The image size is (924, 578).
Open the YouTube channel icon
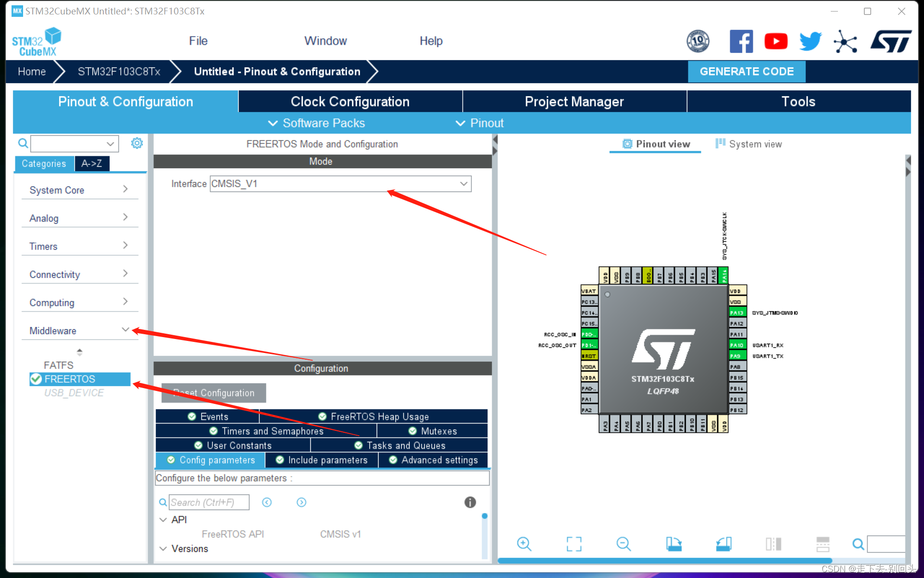(x=776, y=41)
